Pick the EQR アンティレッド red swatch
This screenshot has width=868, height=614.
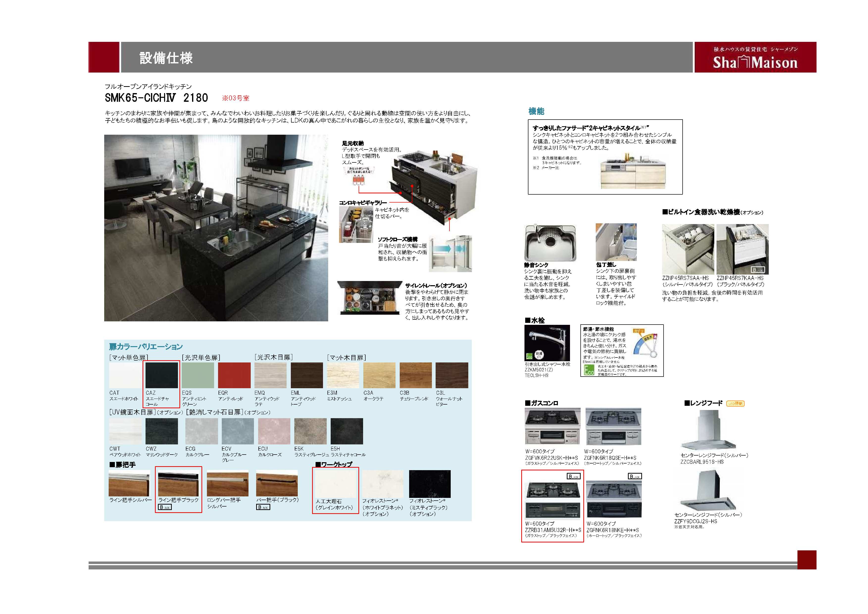[234, 375]
